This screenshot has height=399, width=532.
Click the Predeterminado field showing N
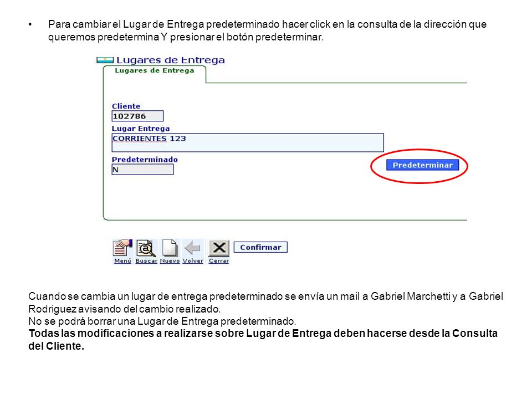142,170
